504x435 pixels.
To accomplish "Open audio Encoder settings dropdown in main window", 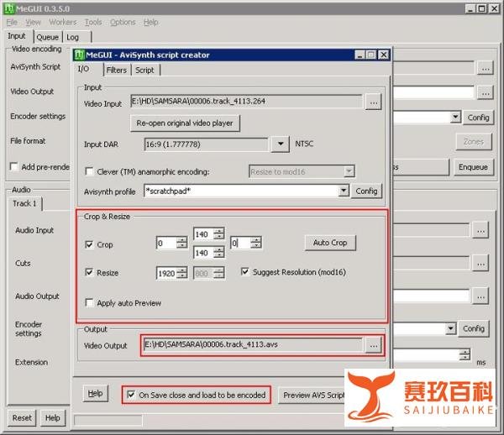I will 450,328.
